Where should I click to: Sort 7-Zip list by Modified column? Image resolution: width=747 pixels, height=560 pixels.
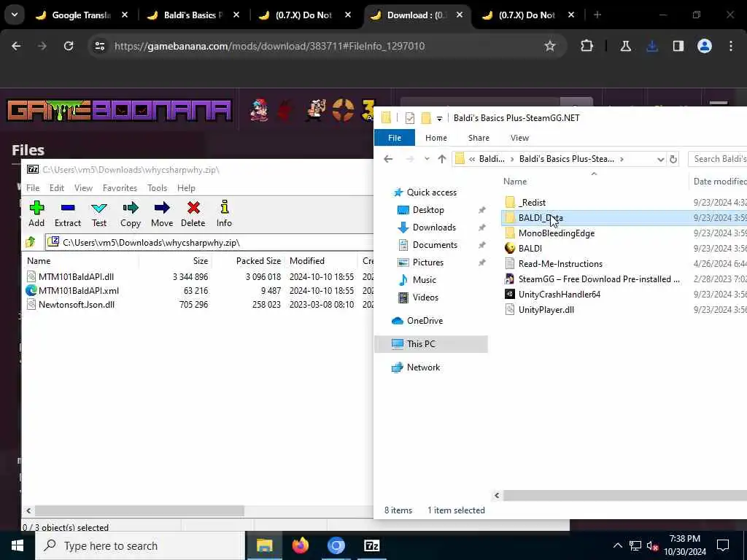[x=307, y=261]
